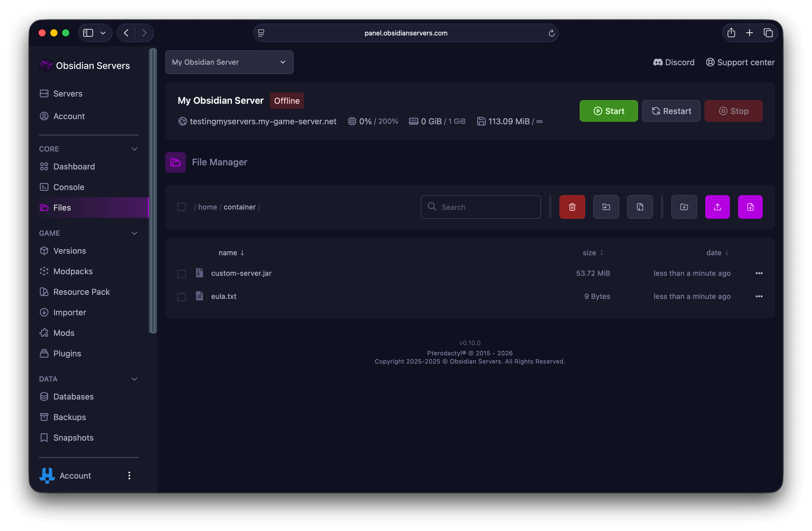
Task: Collapse the CORE sidebar section
Action: (134, 149)
